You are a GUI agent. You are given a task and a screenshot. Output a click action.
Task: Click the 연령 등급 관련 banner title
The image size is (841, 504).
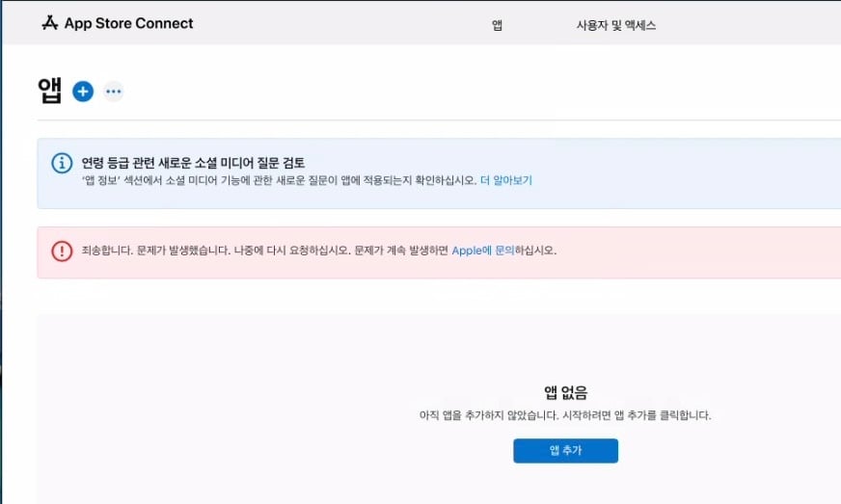click(193, 163)
